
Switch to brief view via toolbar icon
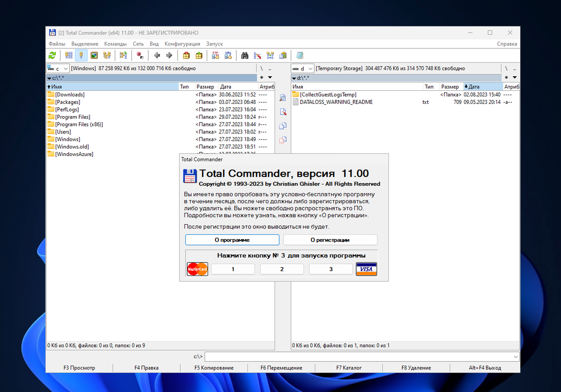(69, 55)
